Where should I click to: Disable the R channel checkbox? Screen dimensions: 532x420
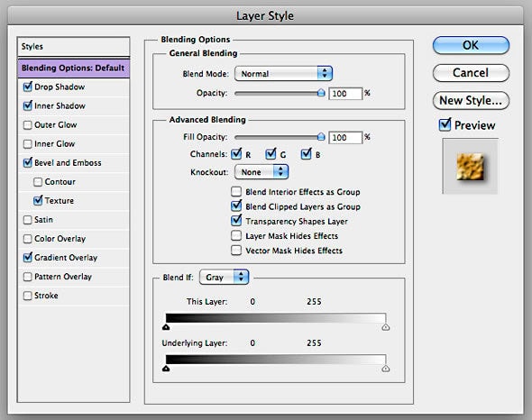(x=236, y=154)
